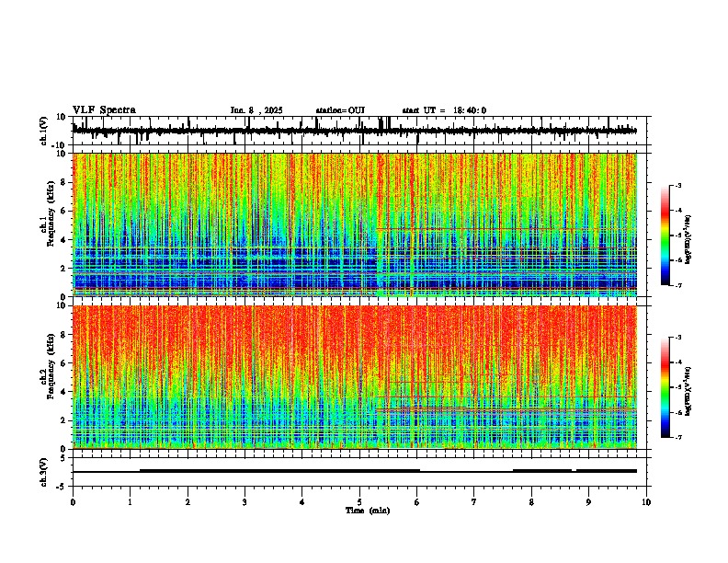This screenshot has height=563, width=728.
Task: Click inside the ch.1 spectrogram panel
Action: [355, 224]
